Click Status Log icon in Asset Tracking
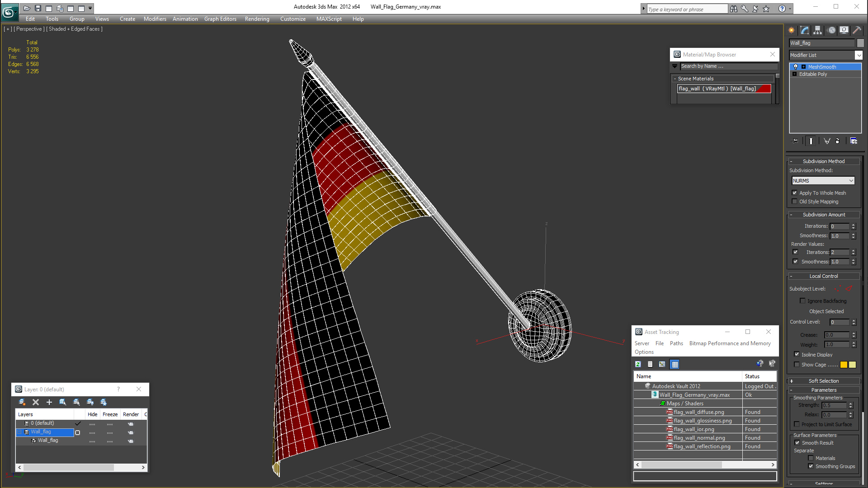The image size is (868, 488). [650, 364]
